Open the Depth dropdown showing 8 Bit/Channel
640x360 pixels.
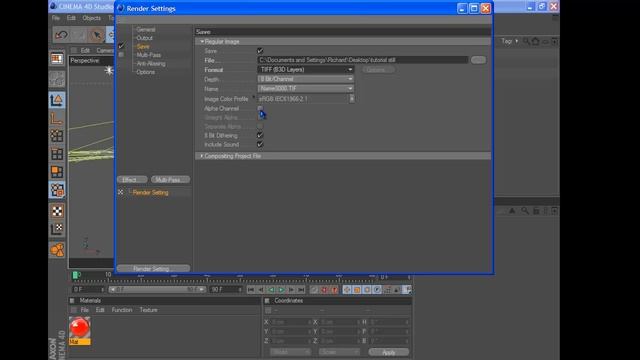point(305,79)
